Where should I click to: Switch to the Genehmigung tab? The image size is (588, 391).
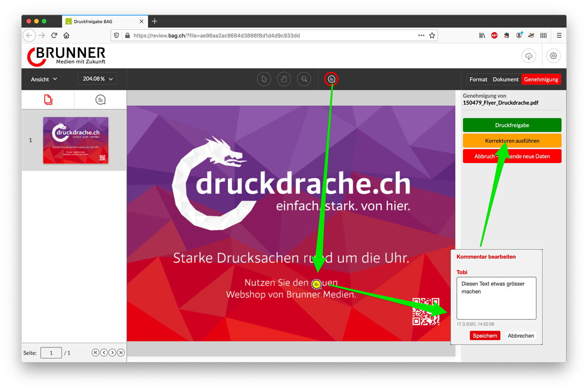541,79
